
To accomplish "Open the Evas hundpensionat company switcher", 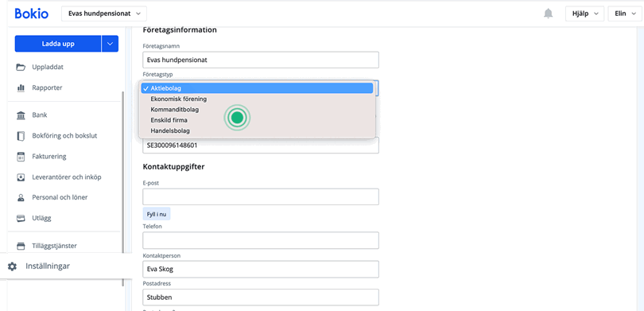I will [x=104, y=14].
